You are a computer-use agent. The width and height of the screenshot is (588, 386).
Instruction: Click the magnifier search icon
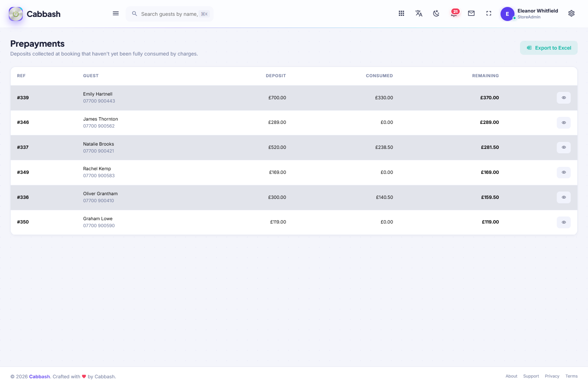(x=135, y=14)
